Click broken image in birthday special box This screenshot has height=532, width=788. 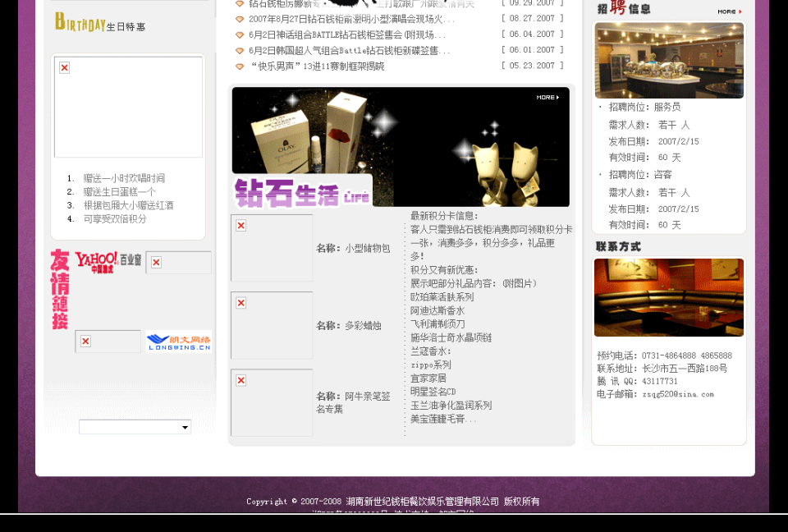pyautogui.click(x=129, y=107)
